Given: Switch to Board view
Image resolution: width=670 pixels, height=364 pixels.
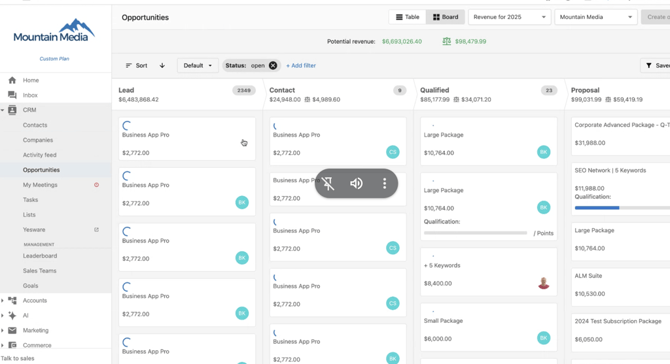Looking at the screenshot, I should pyautogui.click(x=446, y=17).
